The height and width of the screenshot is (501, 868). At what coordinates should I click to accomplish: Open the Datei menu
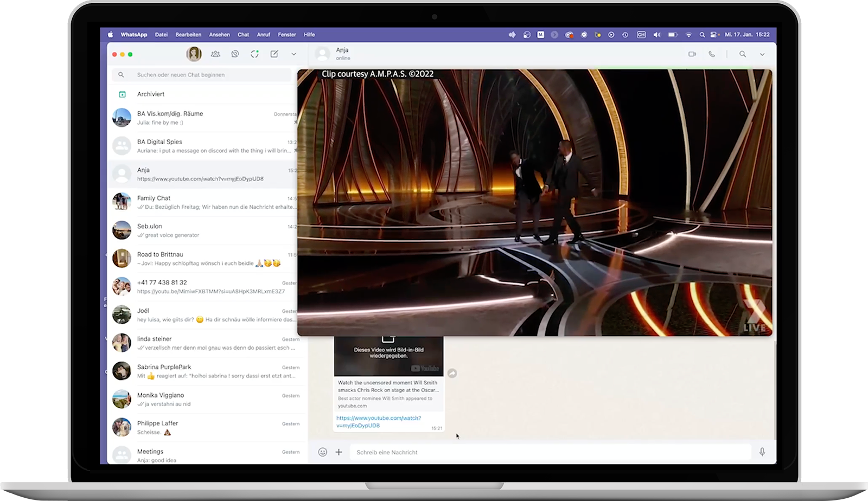point(161,35)
